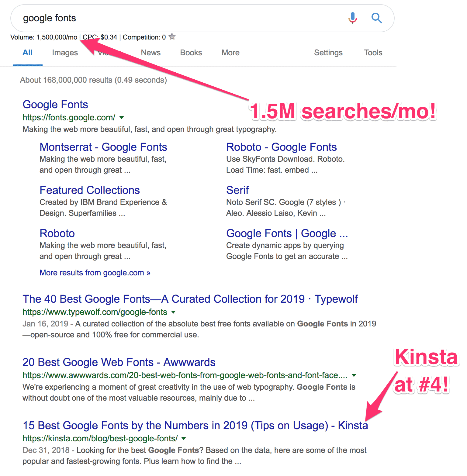This screenshot has height=476, width=467.
Task: Expand dropdown arrow beside typewolf.com URL
Action: [173, 312]
